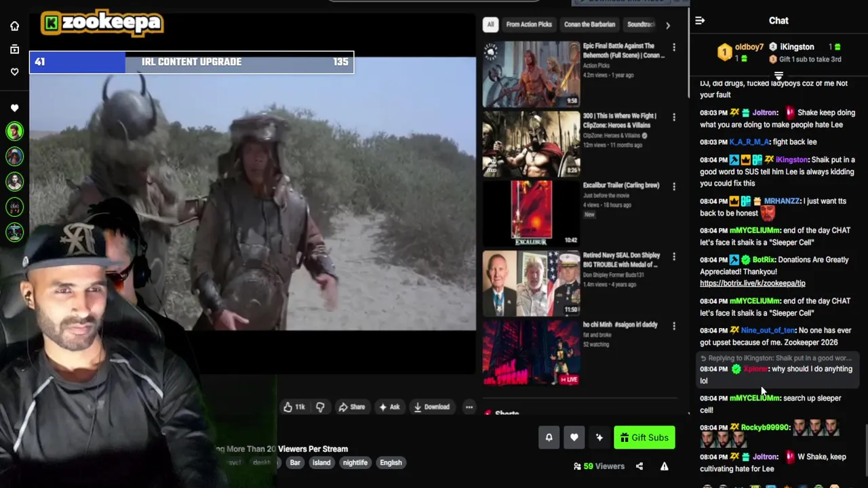868x488 pixels.
Task: Open Epic Final Battle Against Behemoth thumbnail
Action: point(531,74)
